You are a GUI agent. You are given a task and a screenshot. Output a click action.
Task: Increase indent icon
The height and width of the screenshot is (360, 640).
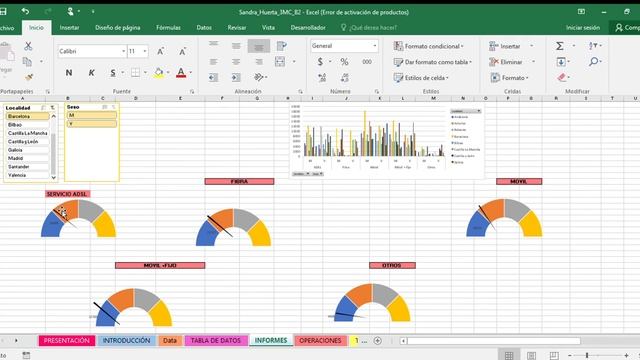pyautogui.click(x=236, y=77)
